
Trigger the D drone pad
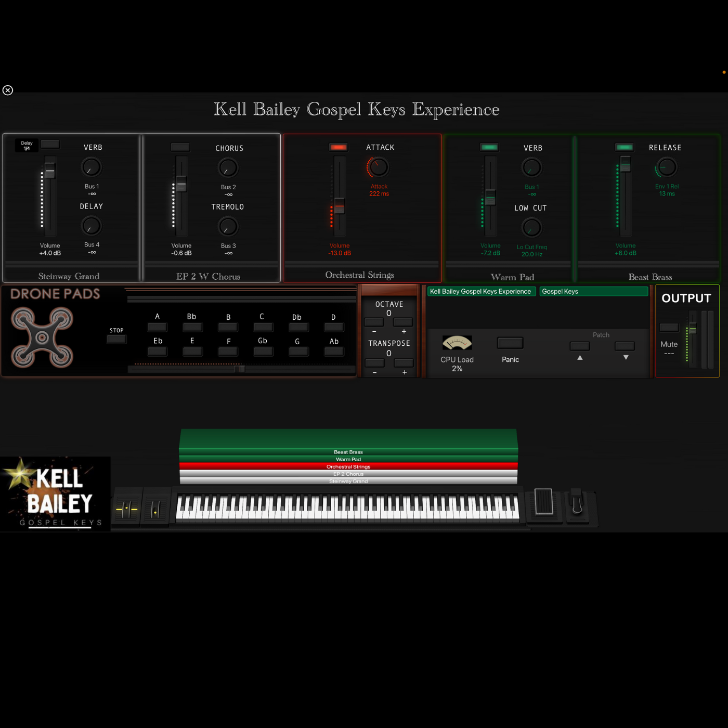334,327
